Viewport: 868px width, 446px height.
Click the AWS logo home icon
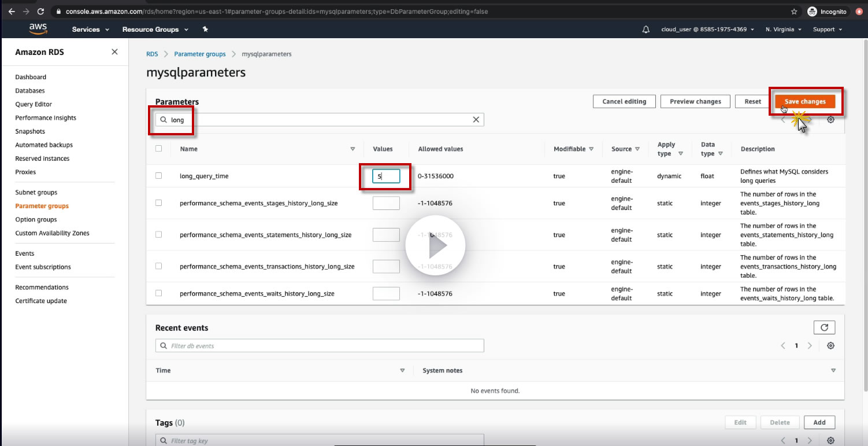(38, 29)
